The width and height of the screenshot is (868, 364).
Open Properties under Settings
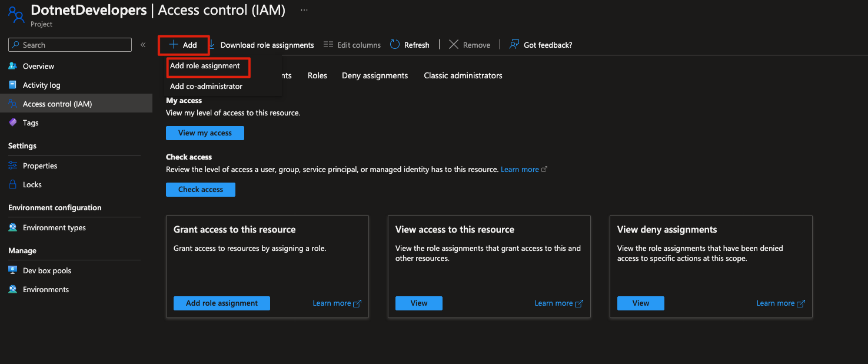point(40,166)
